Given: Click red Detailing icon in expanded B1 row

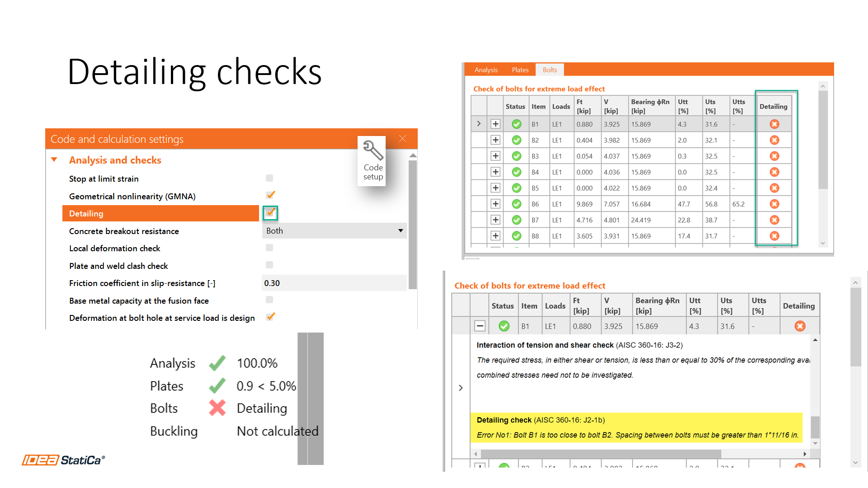Looking at the screenshot, I should (x=800, y=326).
